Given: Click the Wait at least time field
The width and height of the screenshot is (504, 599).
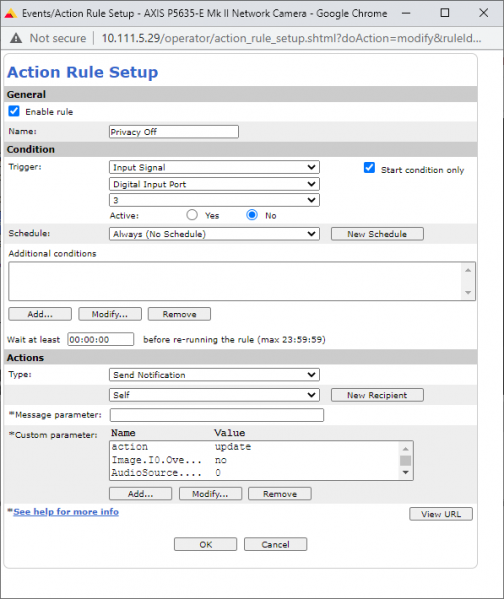Looking at the screenshot, I should [x=101, y=339].
